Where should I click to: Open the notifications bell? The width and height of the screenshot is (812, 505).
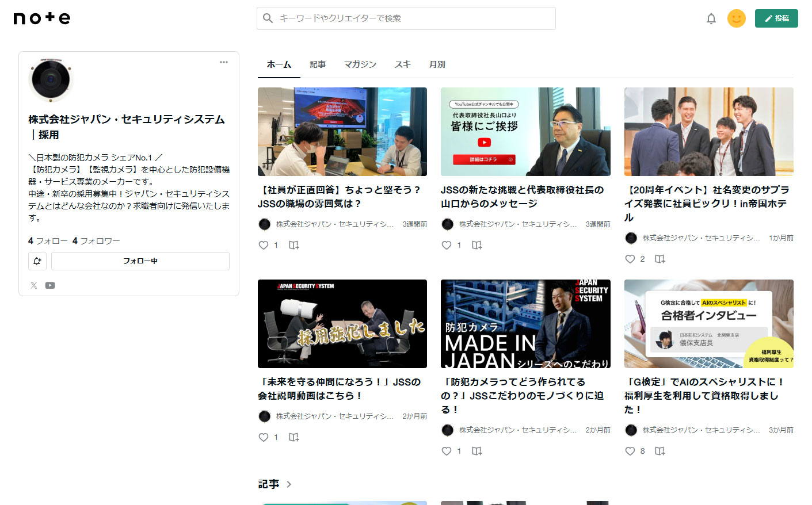[711, 18]
